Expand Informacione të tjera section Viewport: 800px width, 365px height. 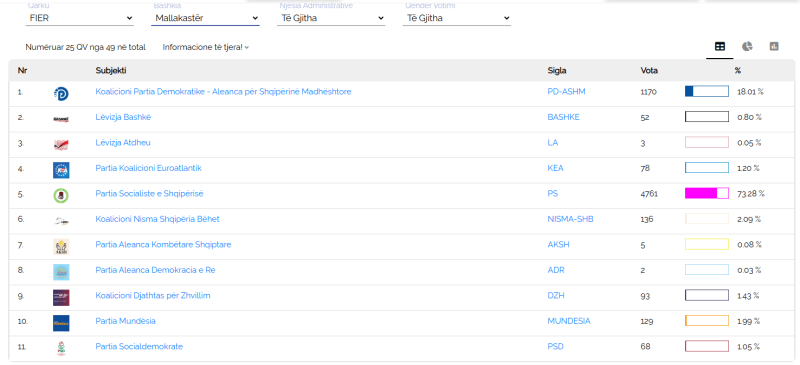pos(206,47)
